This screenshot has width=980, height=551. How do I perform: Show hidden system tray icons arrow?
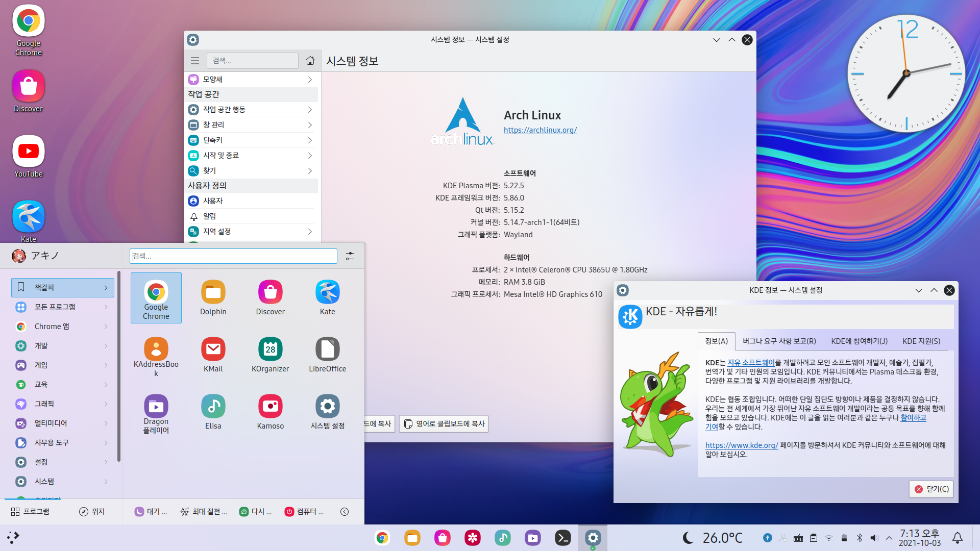889,538
